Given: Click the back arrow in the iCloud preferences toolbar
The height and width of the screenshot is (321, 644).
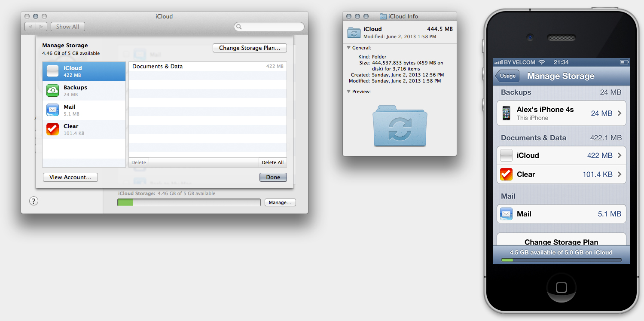Looking at the screenshot, I should 31,27.
